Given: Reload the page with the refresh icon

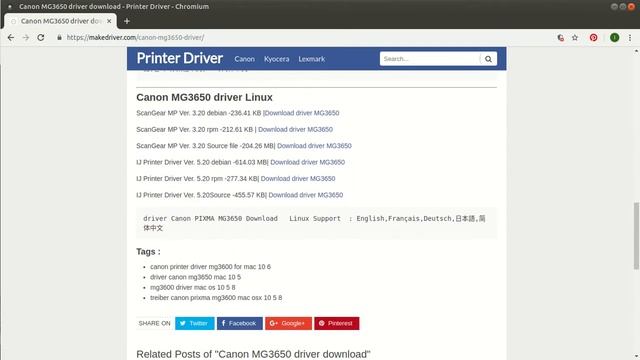Looking at the screenshot, I should (x=41, y=38).
